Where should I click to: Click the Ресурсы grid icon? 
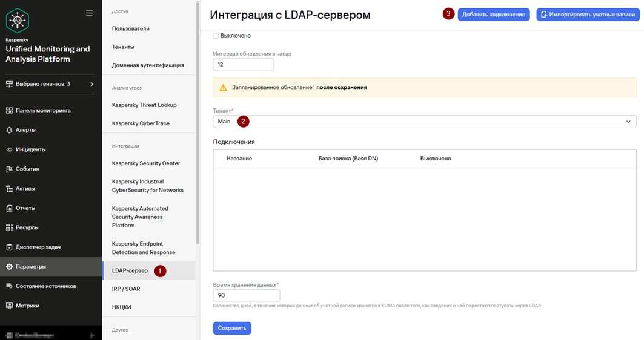pos(9,227)
